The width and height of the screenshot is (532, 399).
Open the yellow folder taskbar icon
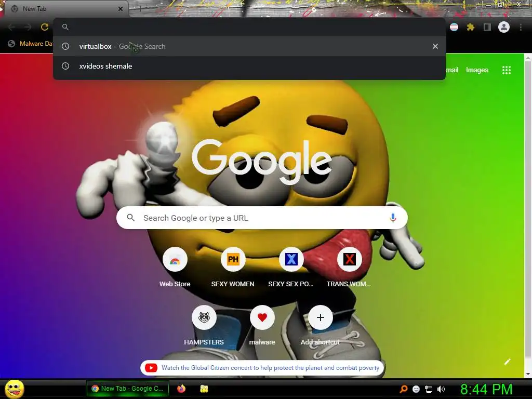[x=204, y=389]
